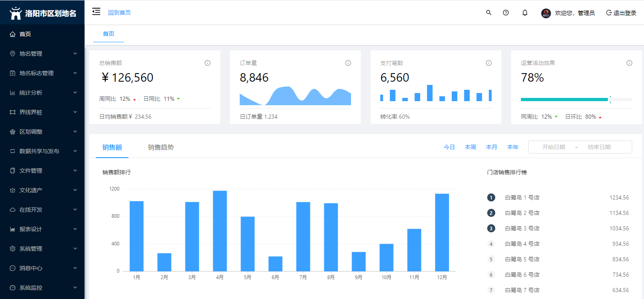The width and height of the screenshot is (644, 299).
Task: Click the 开始日期 date input field
Action: click(553, 147)
